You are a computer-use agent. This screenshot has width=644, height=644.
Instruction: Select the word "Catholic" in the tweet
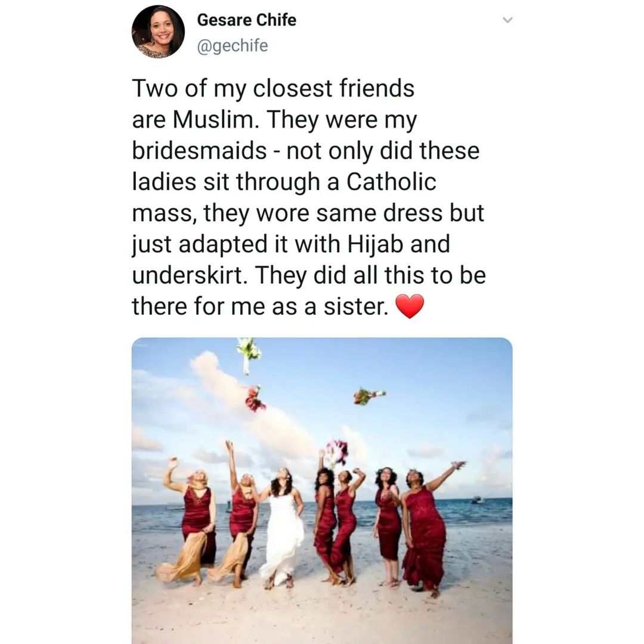(391, 181)
